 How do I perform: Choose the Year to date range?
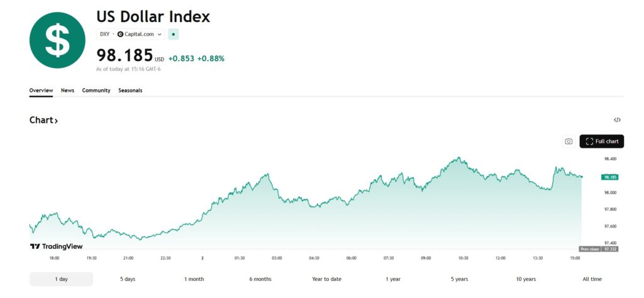click(x=326, y=279)
